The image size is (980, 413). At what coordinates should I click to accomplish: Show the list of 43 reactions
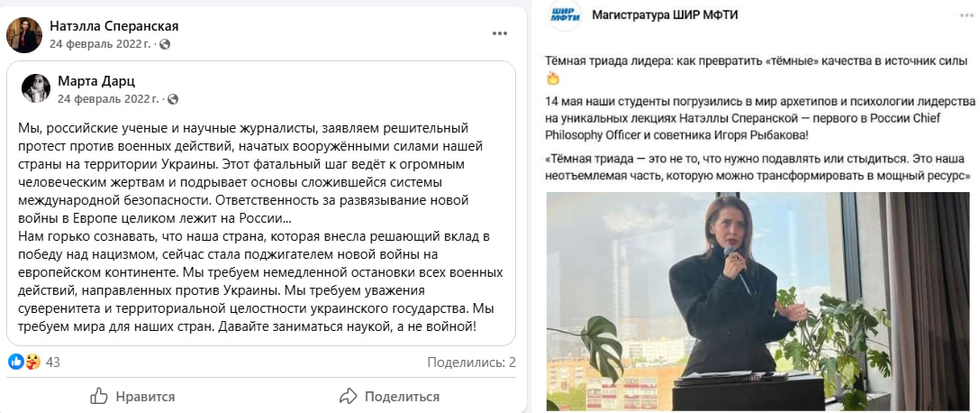52,363
